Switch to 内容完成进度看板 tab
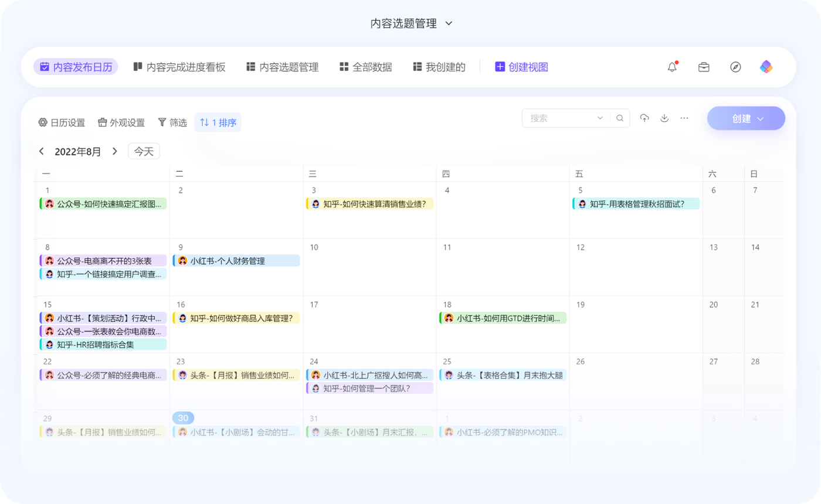This screenshot has height=504, width=821. (179, 67)
